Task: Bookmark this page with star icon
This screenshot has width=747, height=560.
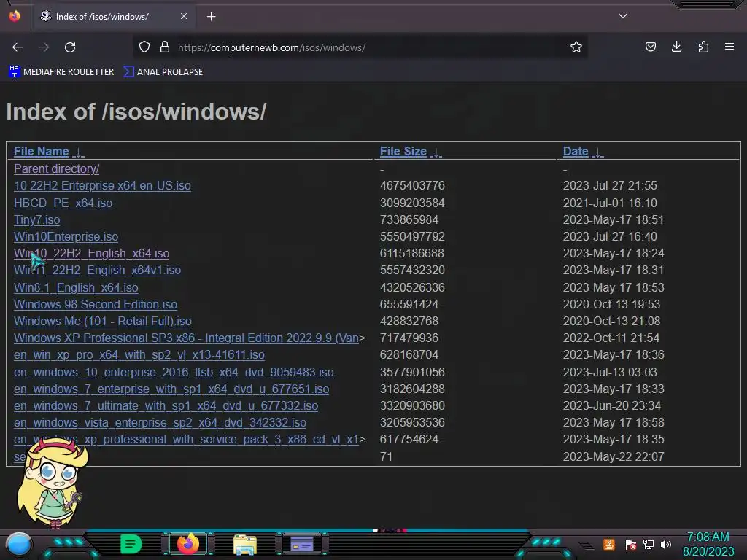Action: [576, 47]
